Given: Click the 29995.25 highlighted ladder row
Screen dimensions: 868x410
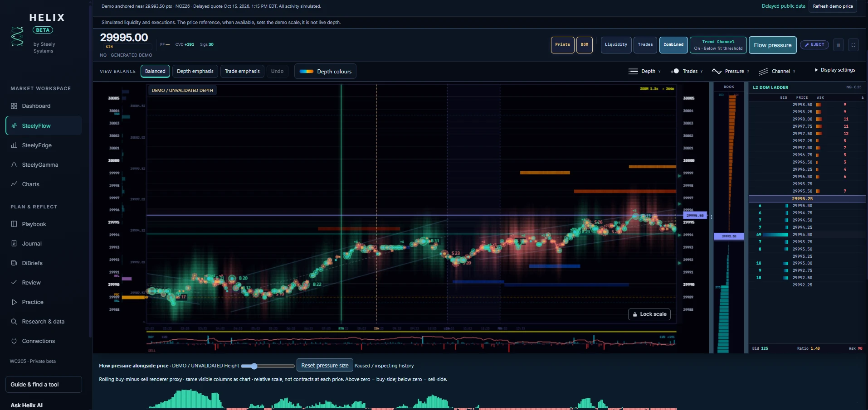Looking at the screenshot, I should coord(807,199).
